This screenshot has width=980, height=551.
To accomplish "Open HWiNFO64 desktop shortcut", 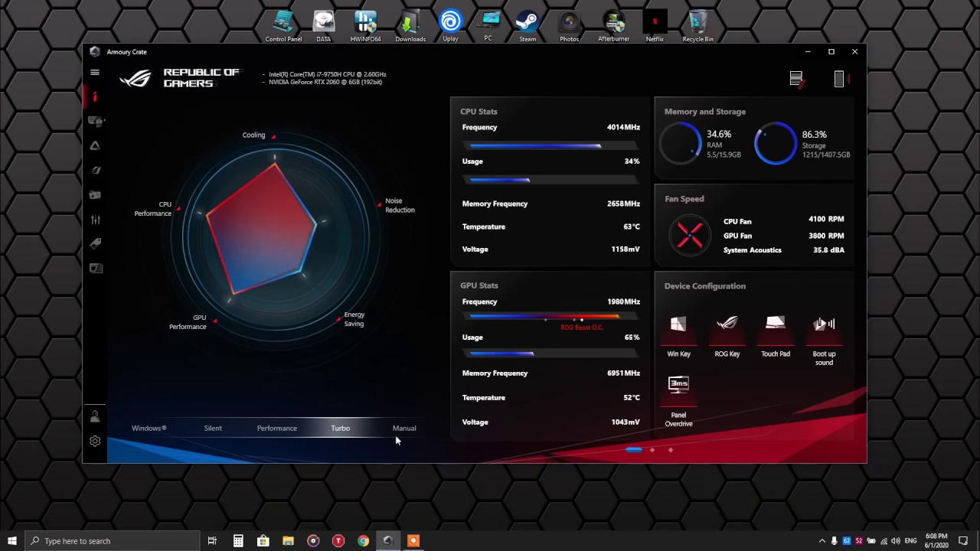I will point(365,27).
